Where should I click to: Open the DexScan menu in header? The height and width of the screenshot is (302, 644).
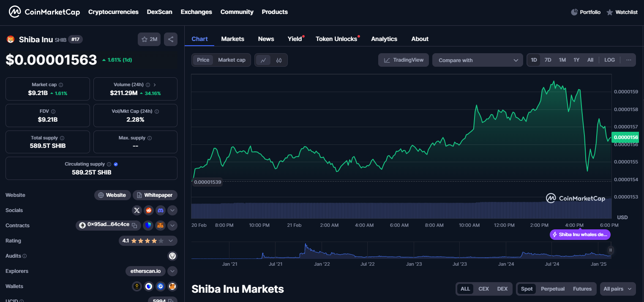pos(160,12)
